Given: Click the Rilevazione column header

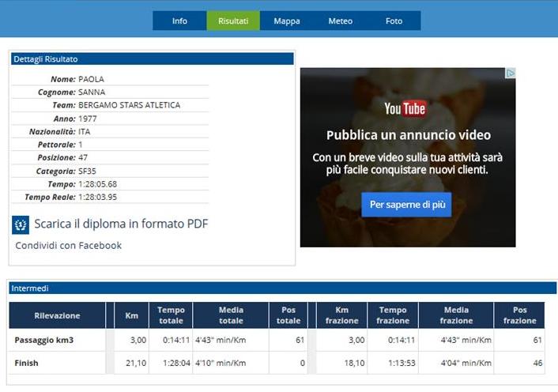Looking at the screenshot, I should coord(57,315).
